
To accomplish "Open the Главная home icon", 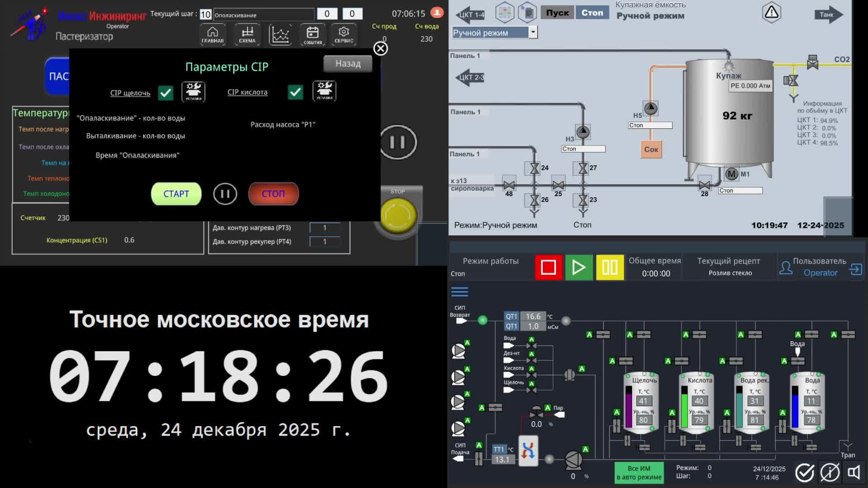I will pos(212,34).
